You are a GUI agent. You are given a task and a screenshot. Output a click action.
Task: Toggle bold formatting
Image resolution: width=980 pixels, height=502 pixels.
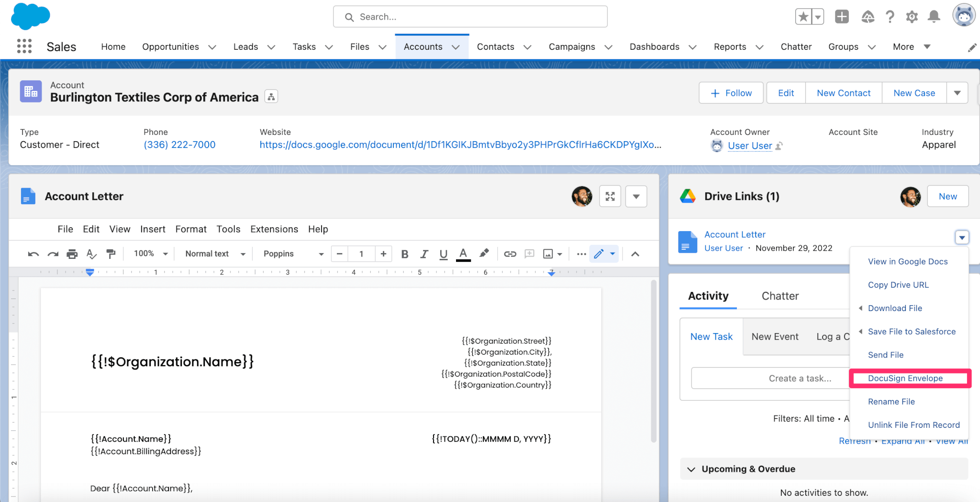(x=405, y=254)
